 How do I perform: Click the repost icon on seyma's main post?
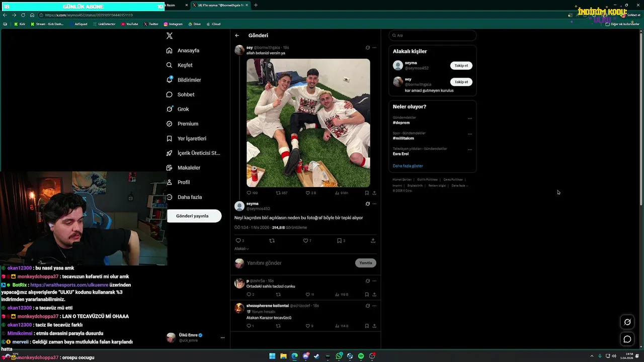(x=272, y=241)
